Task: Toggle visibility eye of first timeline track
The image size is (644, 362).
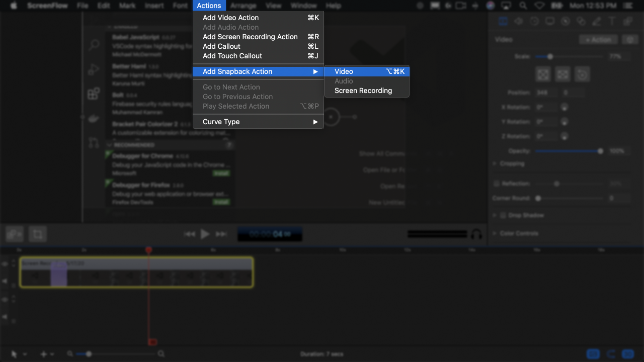Action: coord(5,264)
